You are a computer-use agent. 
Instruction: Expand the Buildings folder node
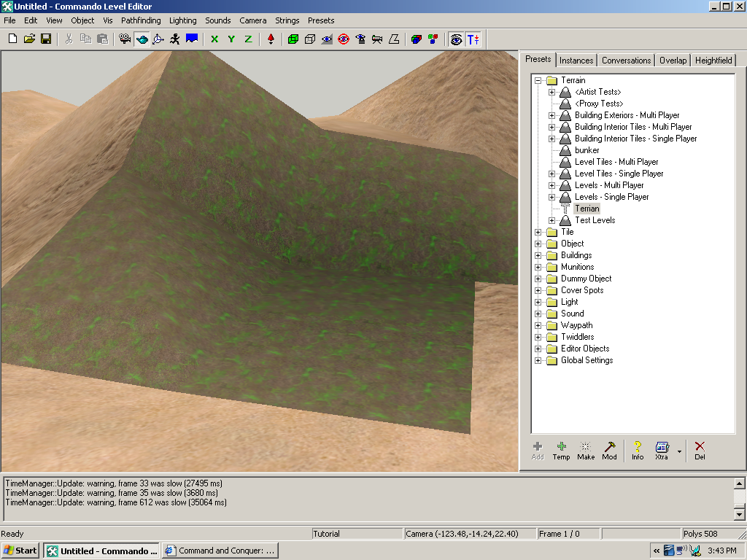(x=538, y=255)
